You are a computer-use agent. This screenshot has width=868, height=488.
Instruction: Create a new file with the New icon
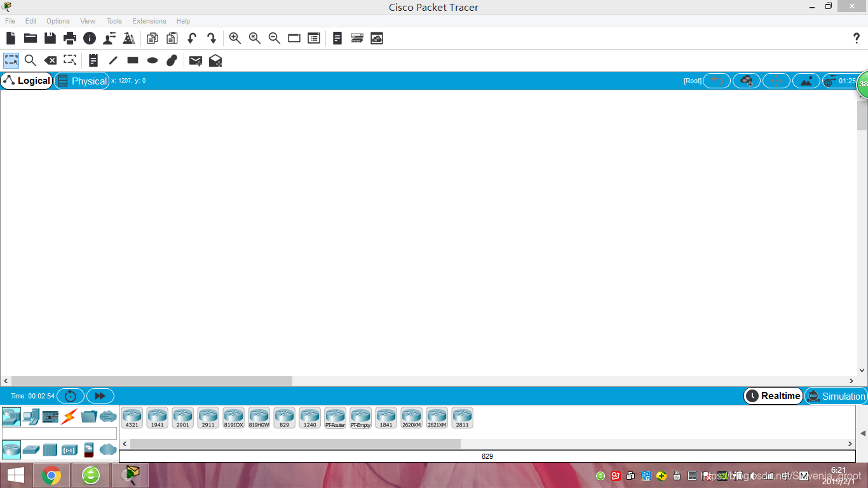11,38
